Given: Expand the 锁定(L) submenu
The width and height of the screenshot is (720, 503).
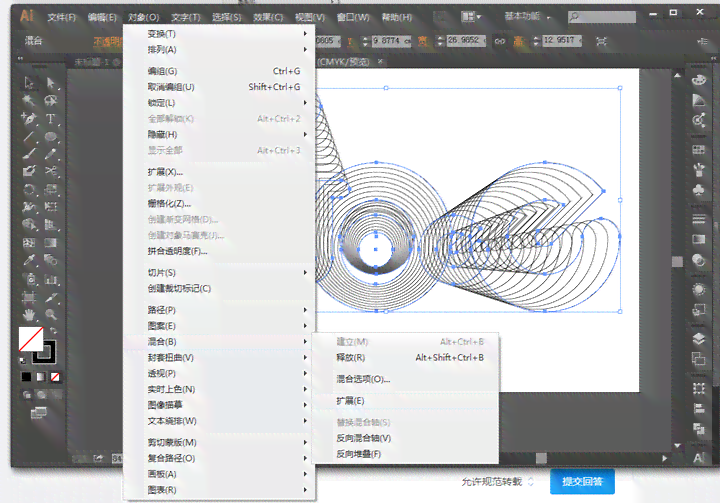Looking at the screenshot, I should tap(219, 103).
